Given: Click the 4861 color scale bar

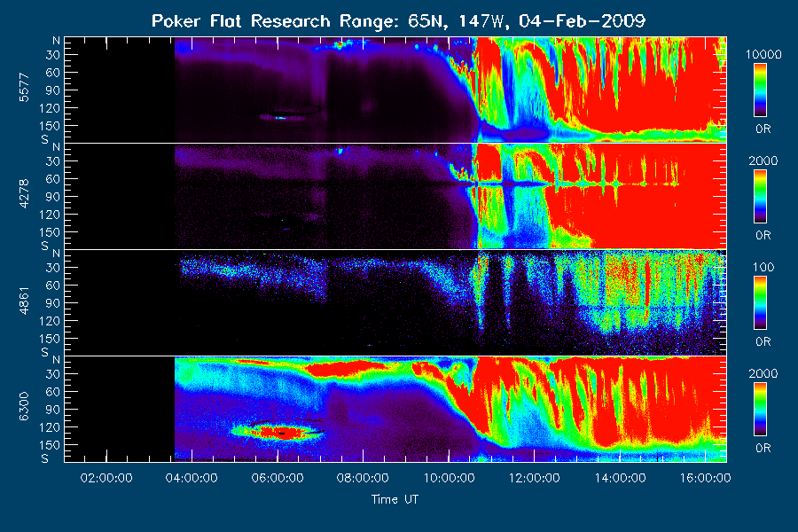Looking at the screenshot, I should 761,303.
